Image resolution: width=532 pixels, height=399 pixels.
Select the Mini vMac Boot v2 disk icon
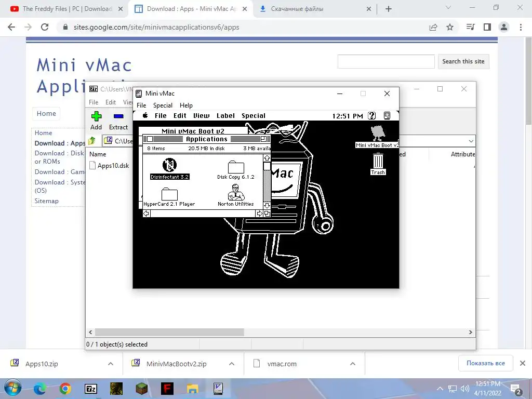pyautogui.click(x=378, y=133)
